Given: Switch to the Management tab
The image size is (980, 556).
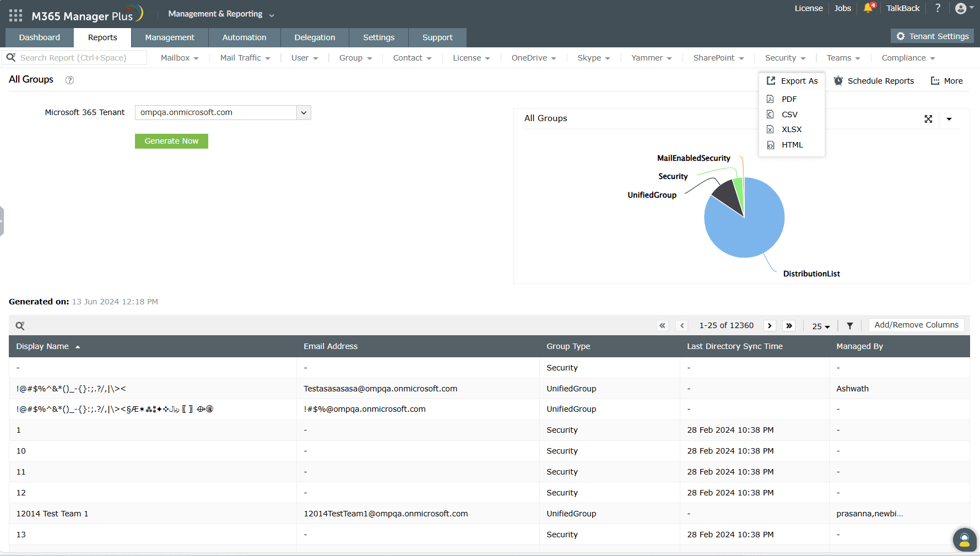Looking at the screenshot, I should pos(170,37).
